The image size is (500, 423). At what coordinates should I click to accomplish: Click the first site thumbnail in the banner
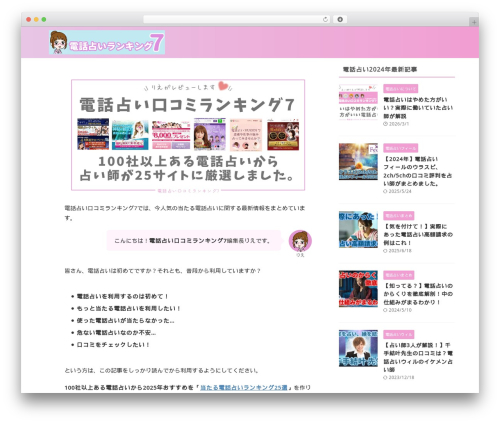click(93, 134)
